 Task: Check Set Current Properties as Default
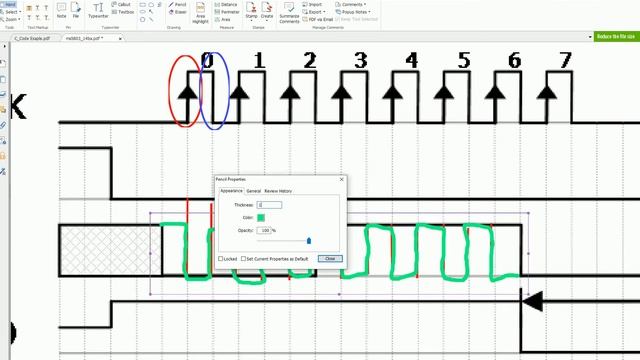coord(243,259)
